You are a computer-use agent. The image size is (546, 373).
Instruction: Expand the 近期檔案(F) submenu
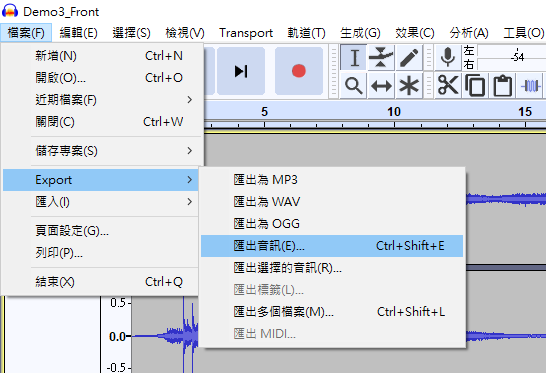coord(115,100)
